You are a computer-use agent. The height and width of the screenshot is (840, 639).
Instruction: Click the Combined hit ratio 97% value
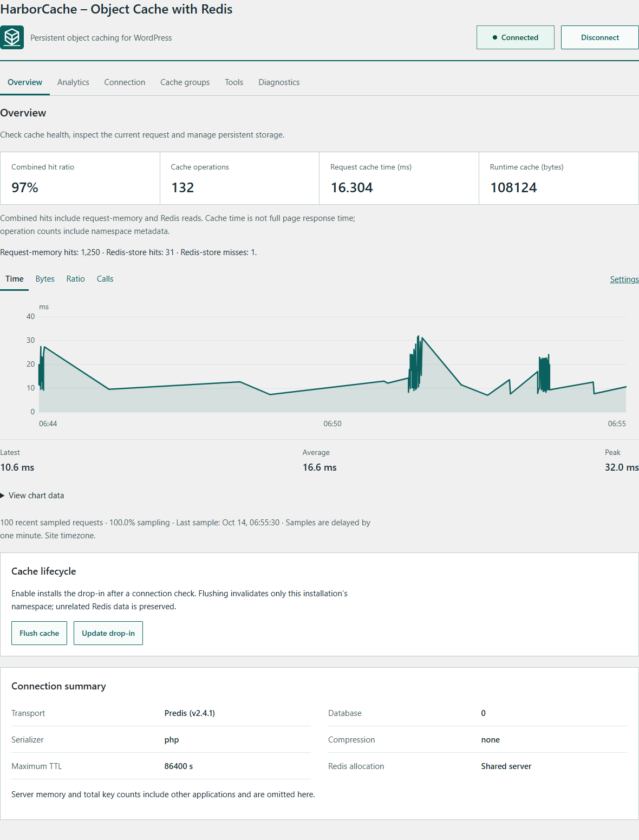click(x=25, y=188)
